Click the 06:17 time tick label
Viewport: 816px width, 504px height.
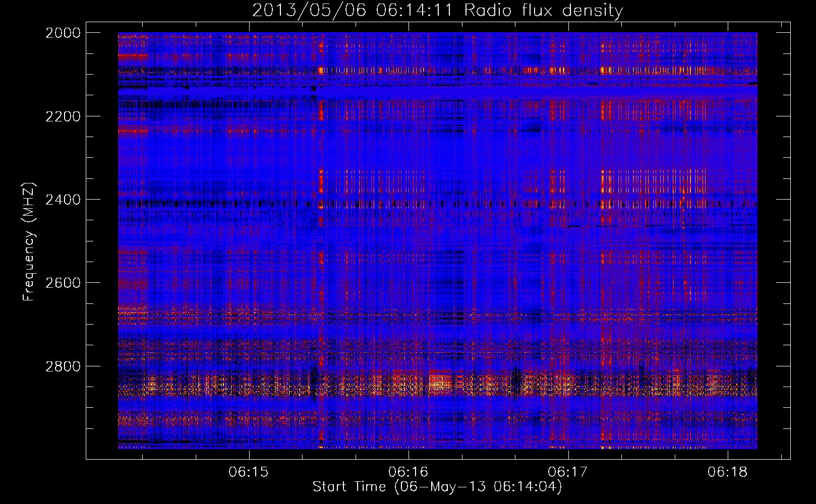pyautogui.click(x=568, y=472)
